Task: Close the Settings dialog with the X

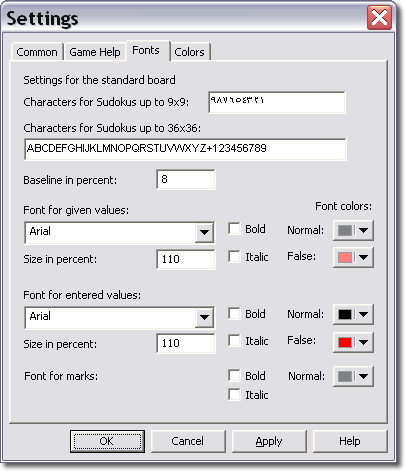Action: point(379,18)
